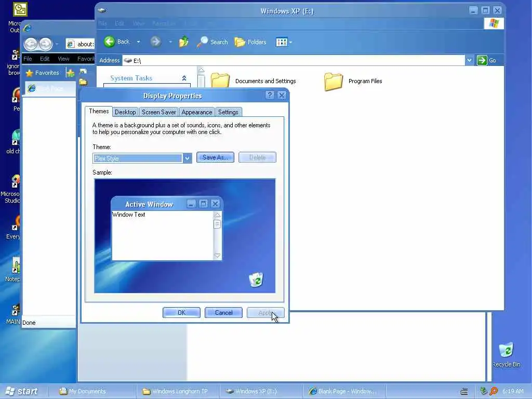Click the Favorites star button in IE
The width and height of the screenshot is (532, 399).
[43, 73]
